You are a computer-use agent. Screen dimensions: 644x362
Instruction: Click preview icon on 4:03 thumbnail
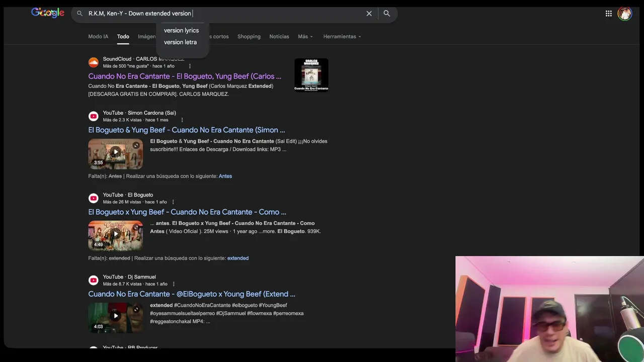click(136, 309)
